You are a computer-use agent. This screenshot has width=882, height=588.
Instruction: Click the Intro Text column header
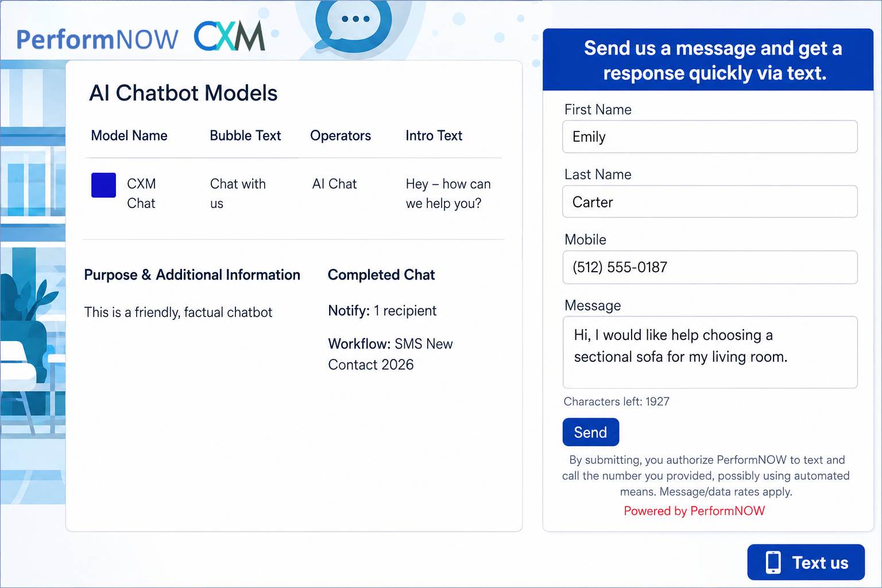point(434,136)
